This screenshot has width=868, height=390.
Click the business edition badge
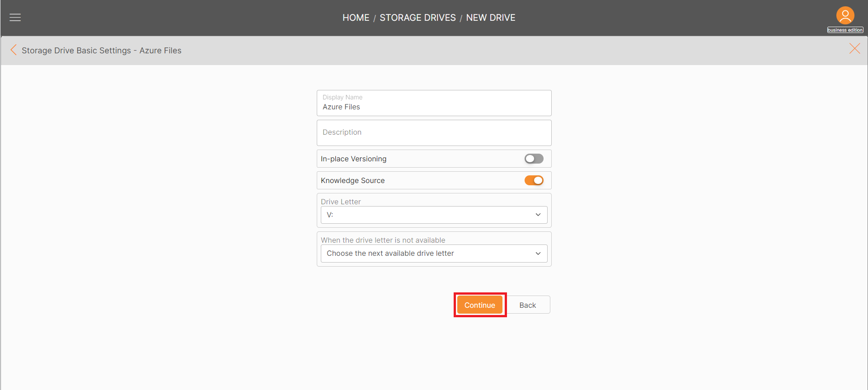point(845,30)
